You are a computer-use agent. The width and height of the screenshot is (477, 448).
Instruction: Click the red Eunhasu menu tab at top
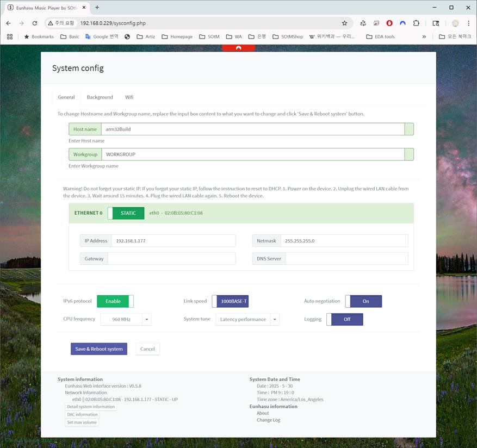pyautogui.click(x=238, y=48)
